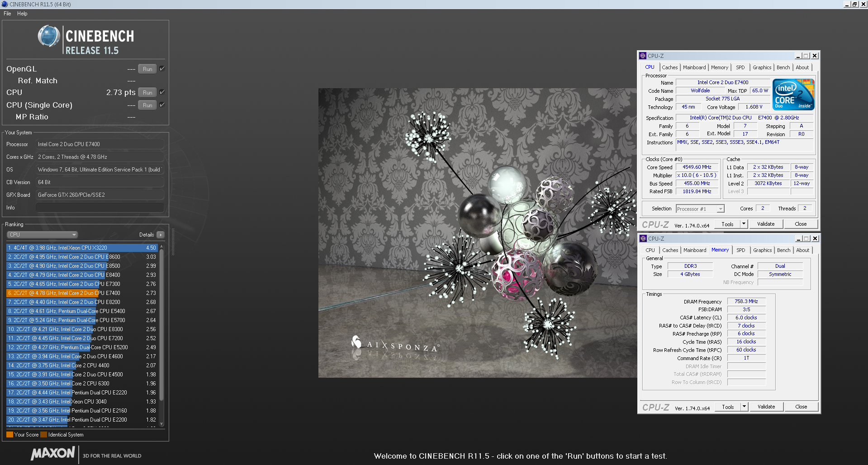Switch to Graphics tab in lower CPU-Z window
This screenshot has height=465, width=868.
point(763,250)
